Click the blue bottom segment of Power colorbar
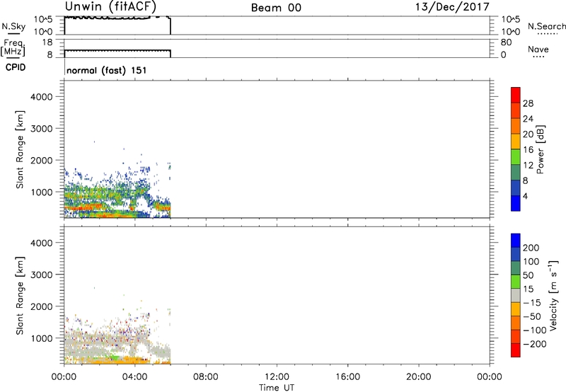 (516, 203)
